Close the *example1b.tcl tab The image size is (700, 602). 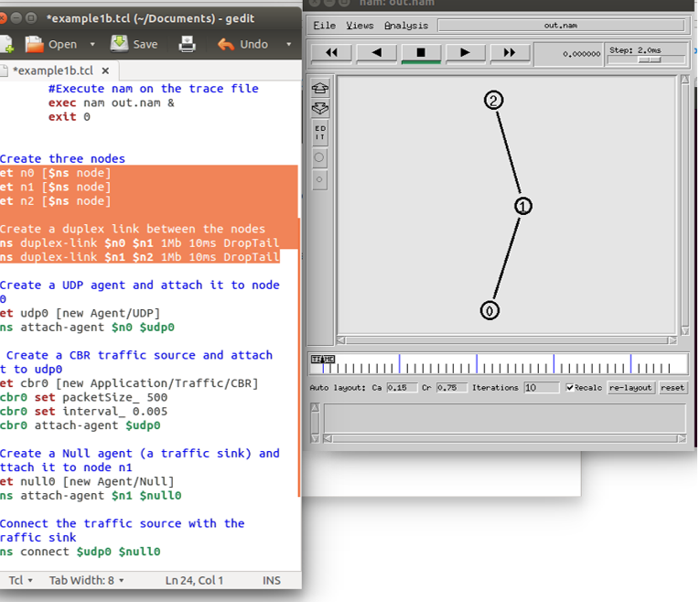tap(105, 70)
